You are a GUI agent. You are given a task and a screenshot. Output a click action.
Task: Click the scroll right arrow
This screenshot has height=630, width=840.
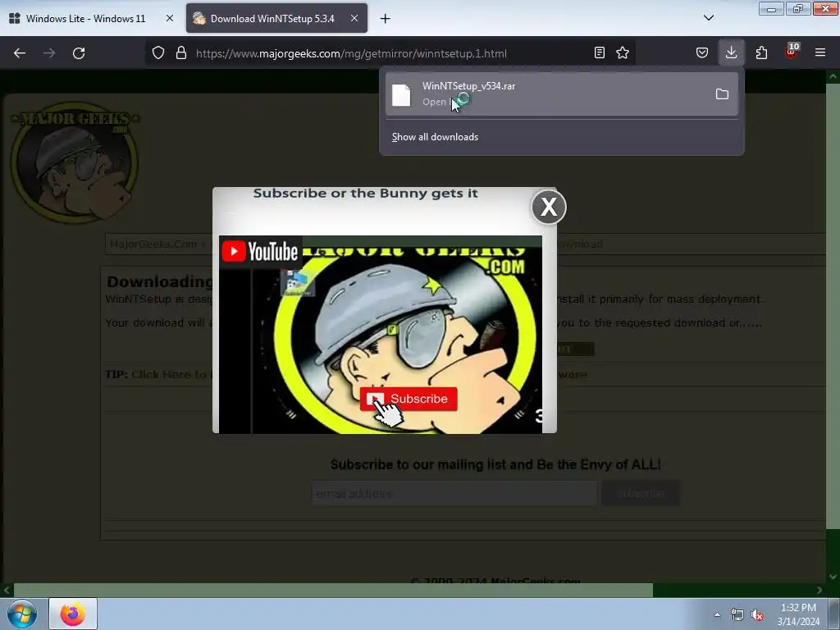pos(819,591)
